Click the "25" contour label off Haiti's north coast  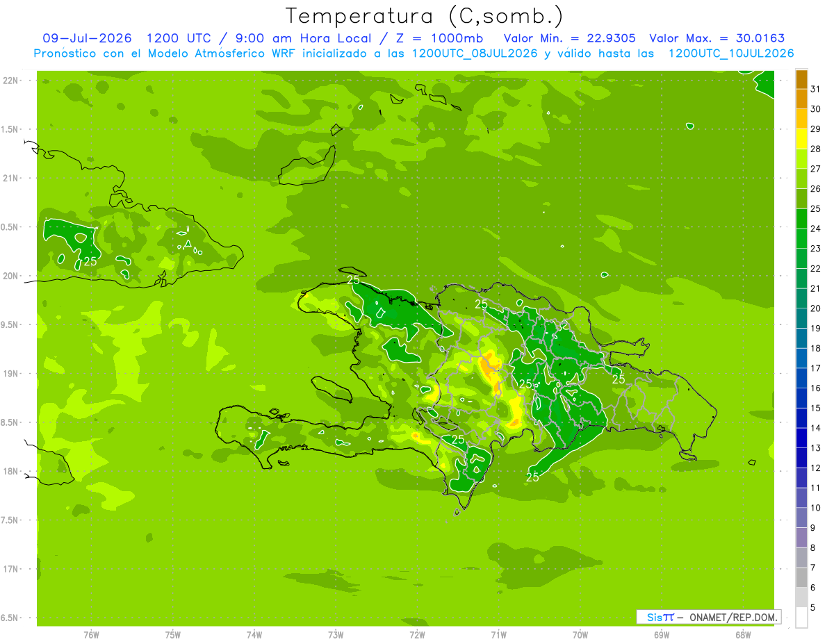click(x=353, y=280)
